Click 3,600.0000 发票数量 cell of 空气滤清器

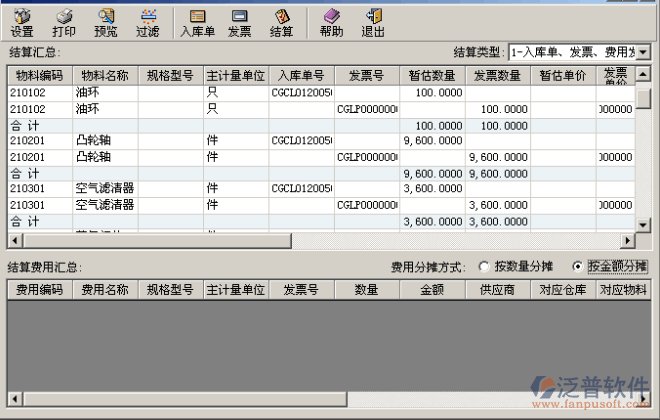(498, 205)
